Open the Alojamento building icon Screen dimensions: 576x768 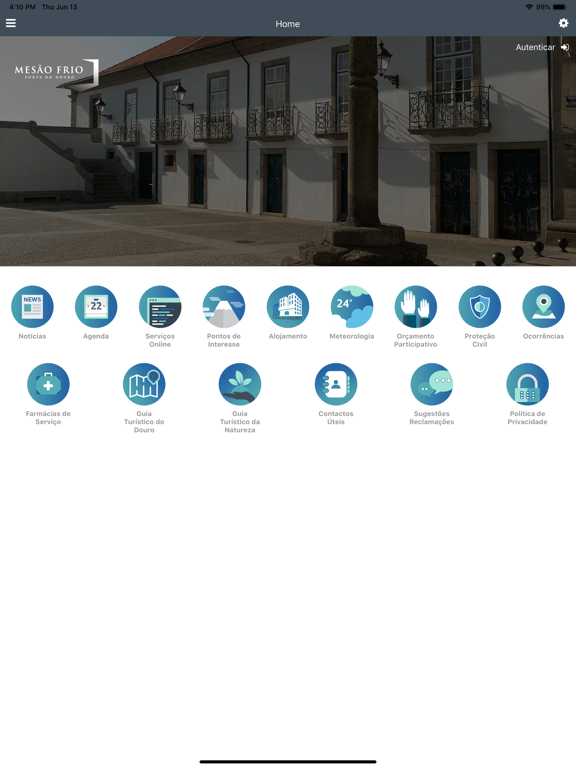coord(288,307)
